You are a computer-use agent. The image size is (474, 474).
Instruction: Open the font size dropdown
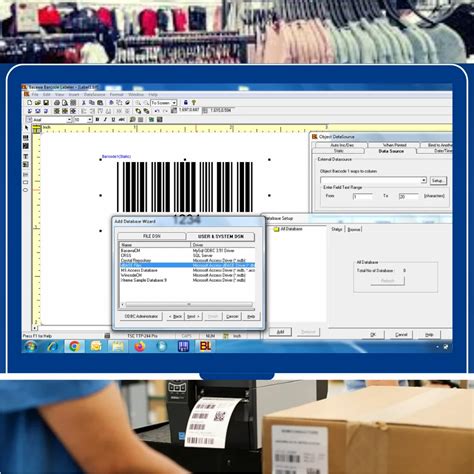[x=89, y=120]
